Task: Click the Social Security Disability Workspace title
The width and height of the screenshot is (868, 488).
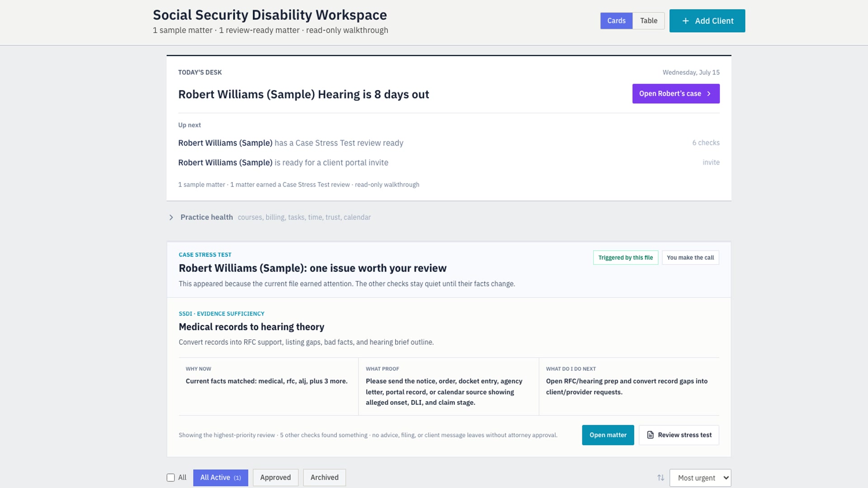Action: (270, 15)
